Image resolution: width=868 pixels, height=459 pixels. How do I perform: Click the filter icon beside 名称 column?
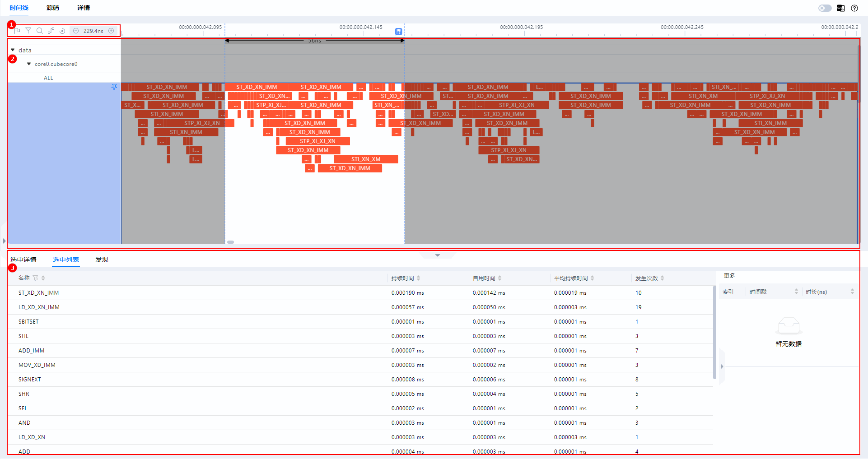tap(35, 278)
